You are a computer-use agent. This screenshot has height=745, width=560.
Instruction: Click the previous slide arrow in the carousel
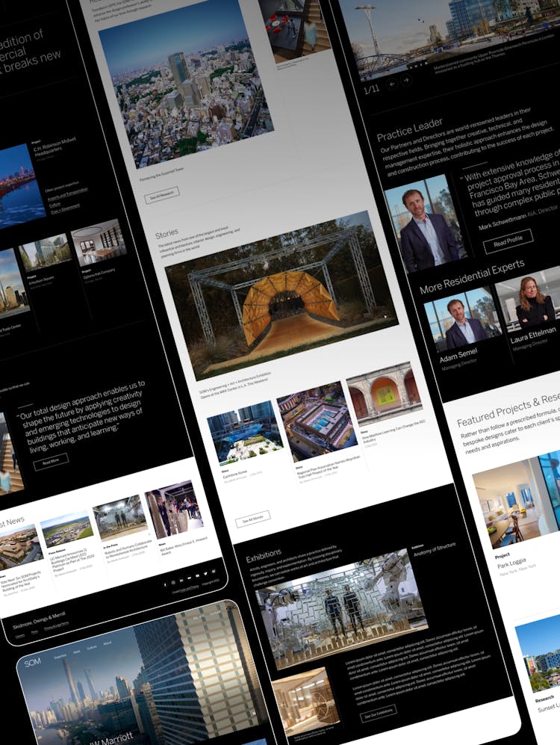click(393, 84)
